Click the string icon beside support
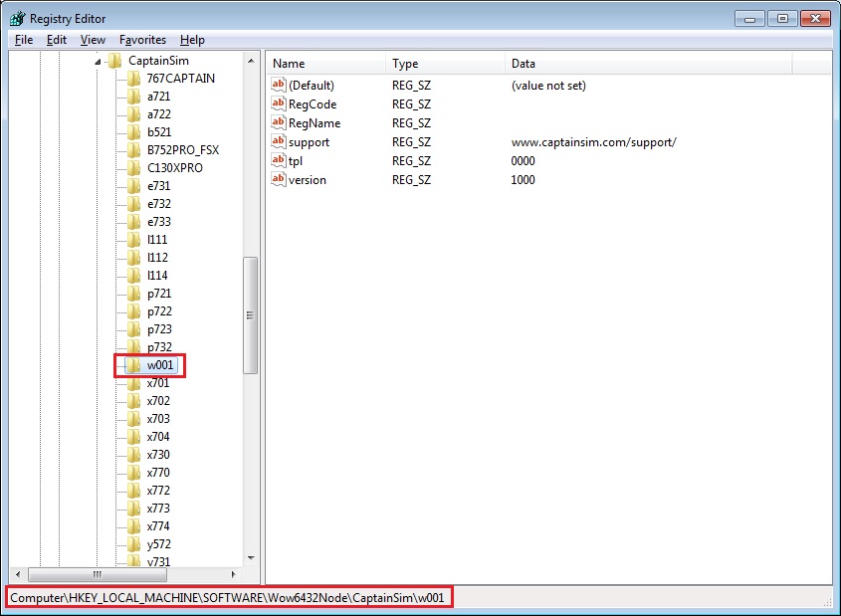Image resolution: width=841 pixels, height=616 pixels. [x=279, y=141]
